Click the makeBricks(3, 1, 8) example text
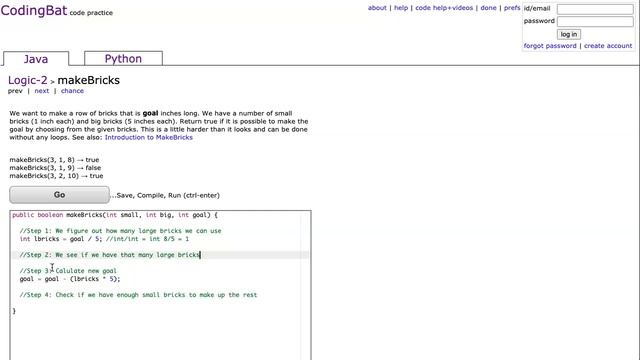Screen dimensions: 640x360 [54, 160]
